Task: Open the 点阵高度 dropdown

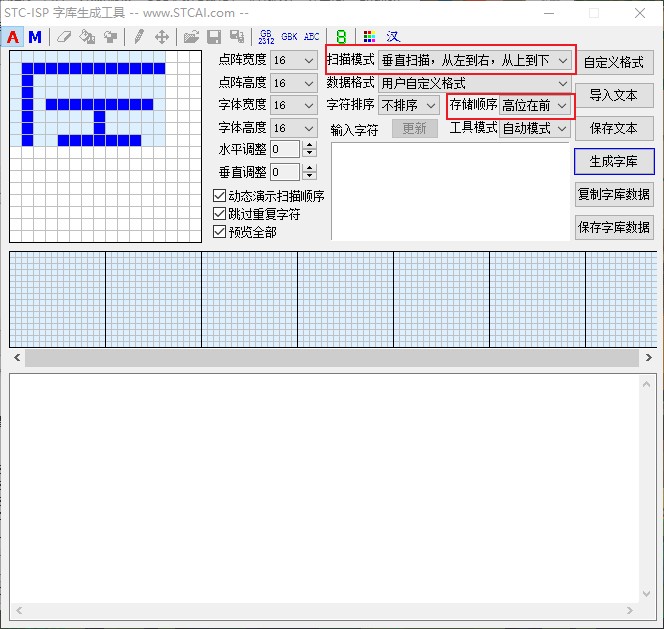Action: tap(293, 83)
